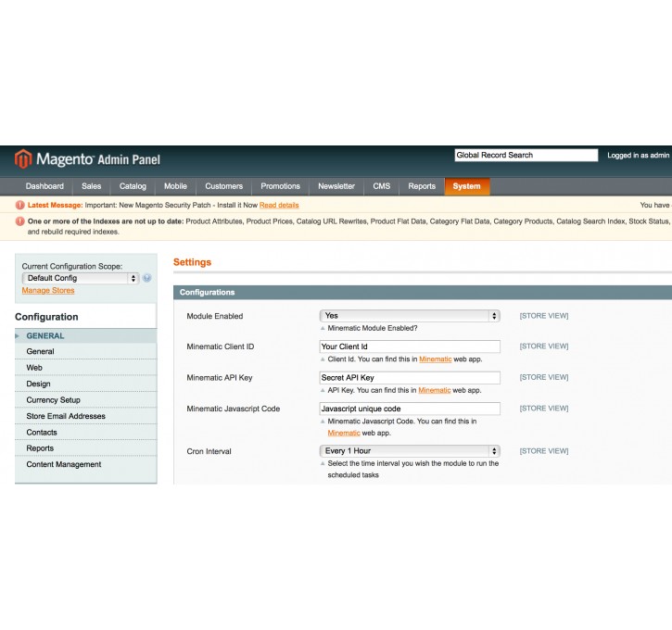Click the Manage Stores link
This screenshot has height=630, width=672.
tap(48, 290)
